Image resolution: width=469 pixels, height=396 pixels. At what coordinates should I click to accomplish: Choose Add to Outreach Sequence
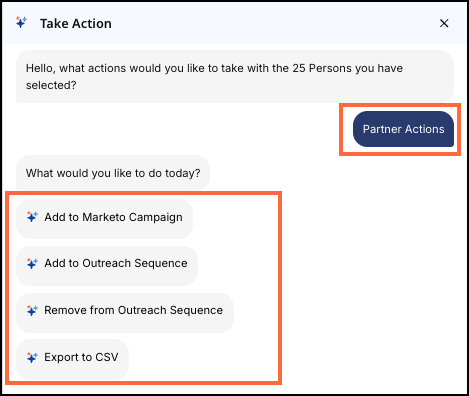pos(107,265)
